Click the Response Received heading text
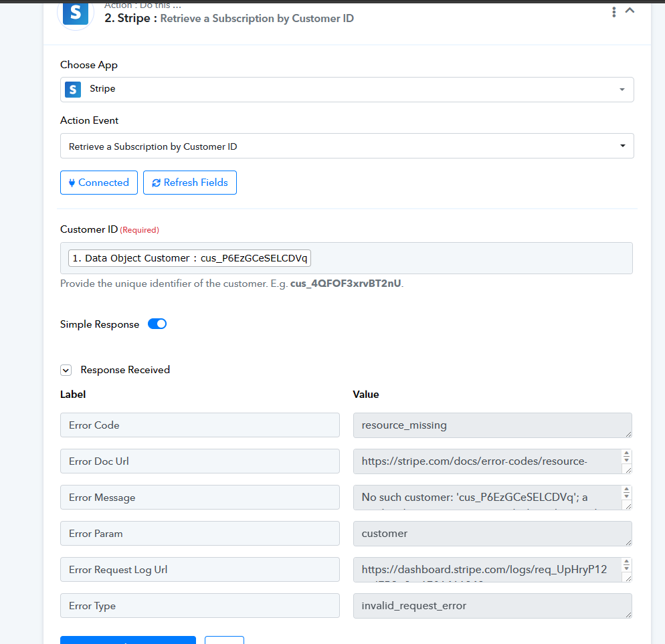Viewport: 665px width, 644px height. point(125,370)
